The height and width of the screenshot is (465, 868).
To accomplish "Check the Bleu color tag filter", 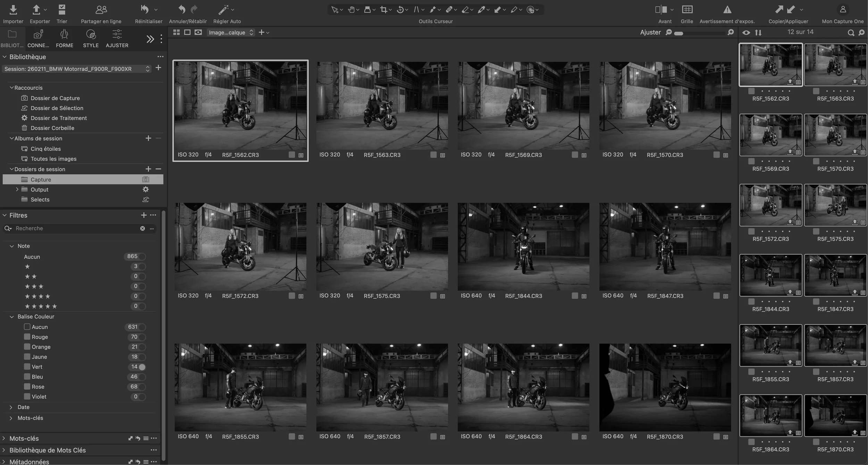I will [x=27, y=376].
